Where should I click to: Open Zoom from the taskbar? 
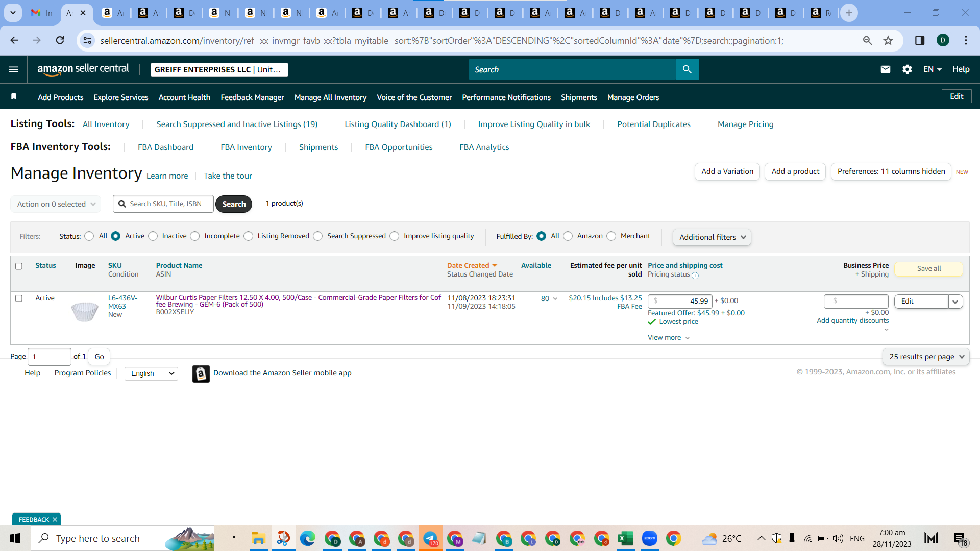click(x=650, y=538)
